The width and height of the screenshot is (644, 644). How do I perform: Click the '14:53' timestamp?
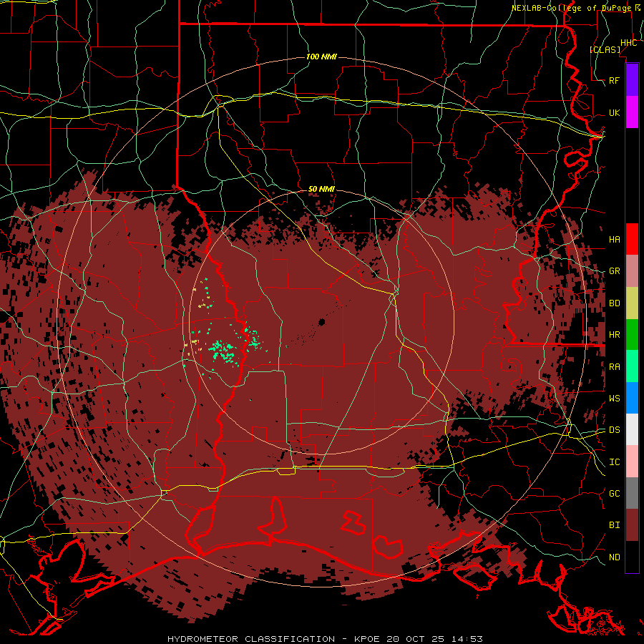point(467,639)
